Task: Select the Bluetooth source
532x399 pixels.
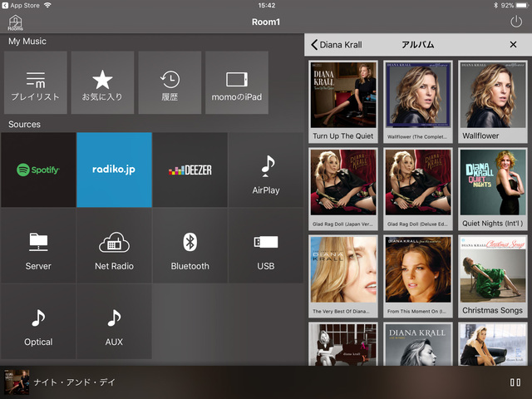Action: pyautogui.click(x=190, y=246)
